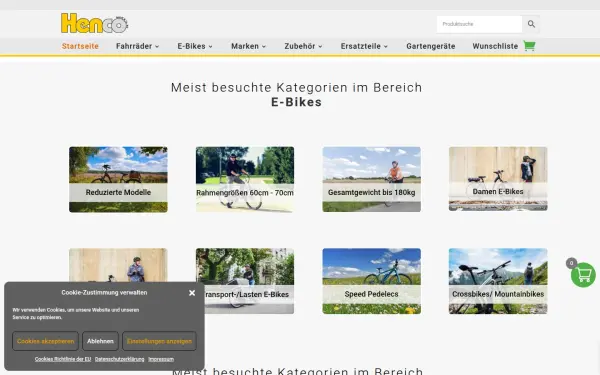The image size is (600, 375).
Task: Open Gesamtgewicht bis 180kg category tile
Action: (x=372, y=179)
